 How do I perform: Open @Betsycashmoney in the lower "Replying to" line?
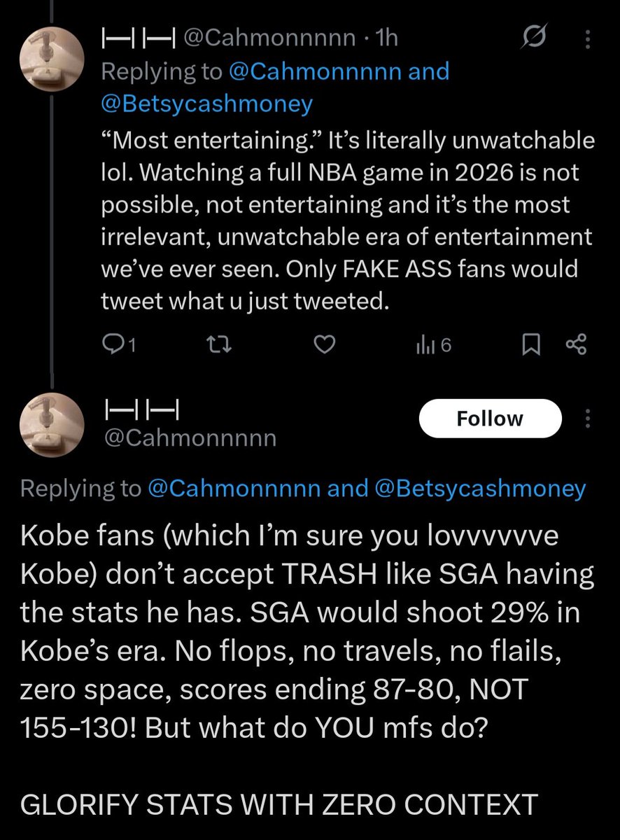480,489
